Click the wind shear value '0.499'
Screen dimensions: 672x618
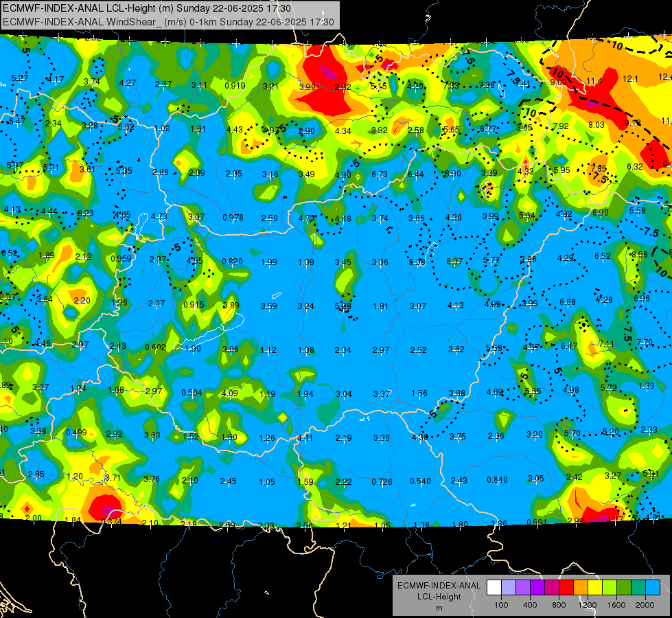tap(76, 433)
